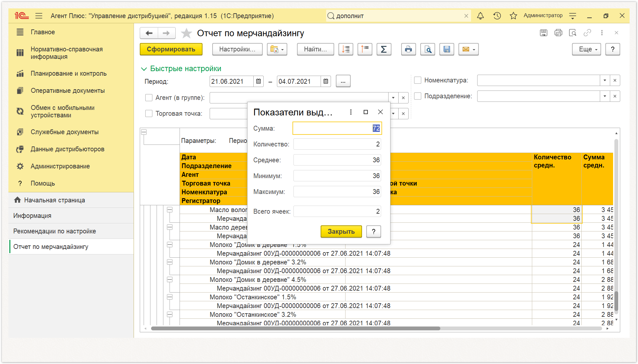Click the Sigma sum indicators icon
The width and height of the screenshot is (638, 364).
pyautogui.click(x=384, y=49)
